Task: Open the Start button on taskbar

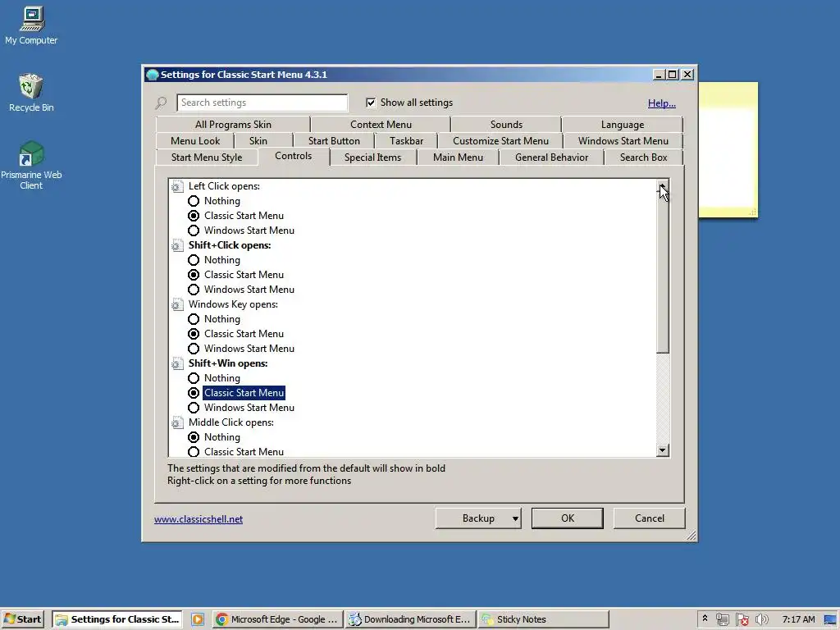Action: pos(22,619)
